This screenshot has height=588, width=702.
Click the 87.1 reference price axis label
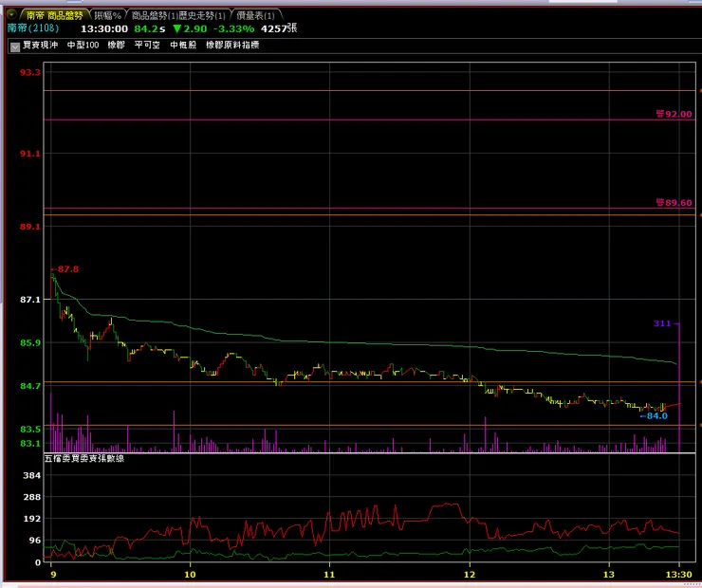click(30, 300)
